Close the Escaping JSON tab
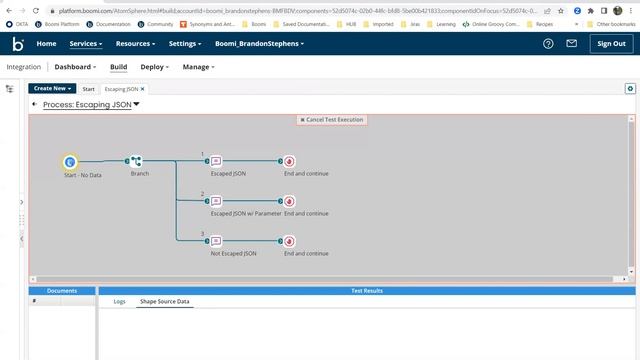 (x=142, y=89)
